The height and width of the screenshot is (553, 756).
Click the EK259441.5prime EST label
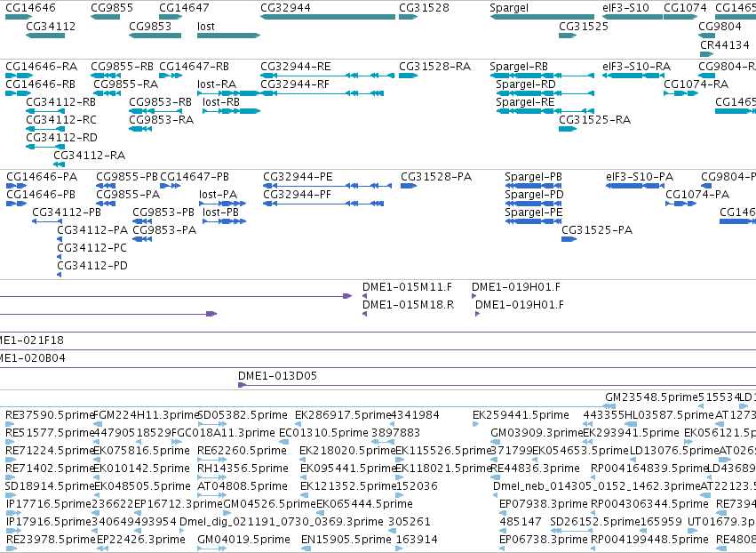coord(521,415)
